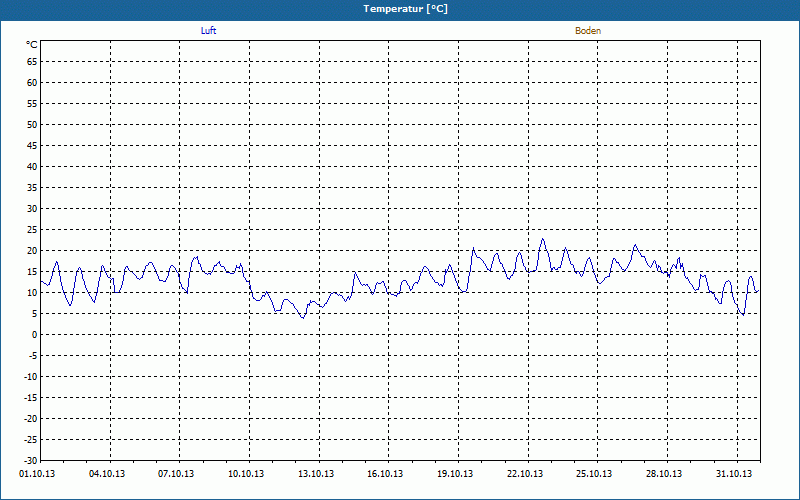Select the 5 y-axis label
The width and height of the screenshot is (800, 500).
point(35,314)
